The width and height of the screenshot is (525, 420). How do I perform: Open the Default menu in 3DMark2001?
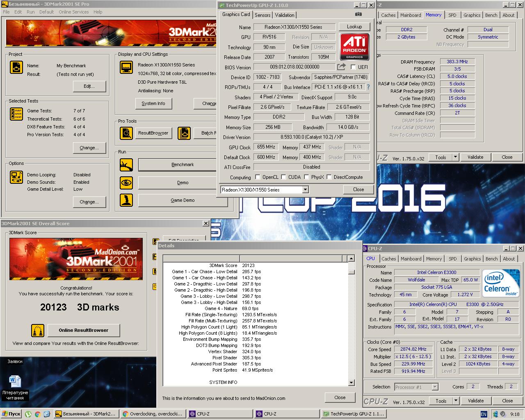click(x=46, y=12)
